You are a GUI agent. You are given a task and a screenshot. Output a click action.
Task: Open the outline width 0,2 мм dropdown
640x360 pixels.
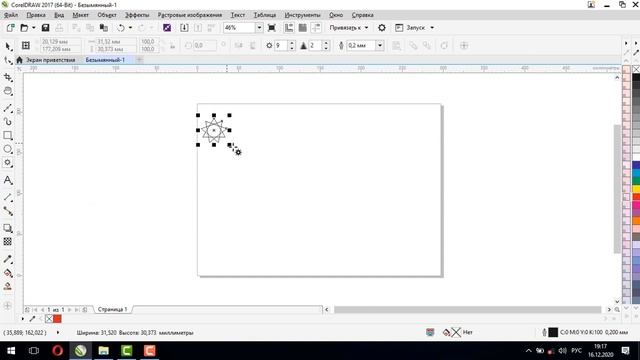380,45
